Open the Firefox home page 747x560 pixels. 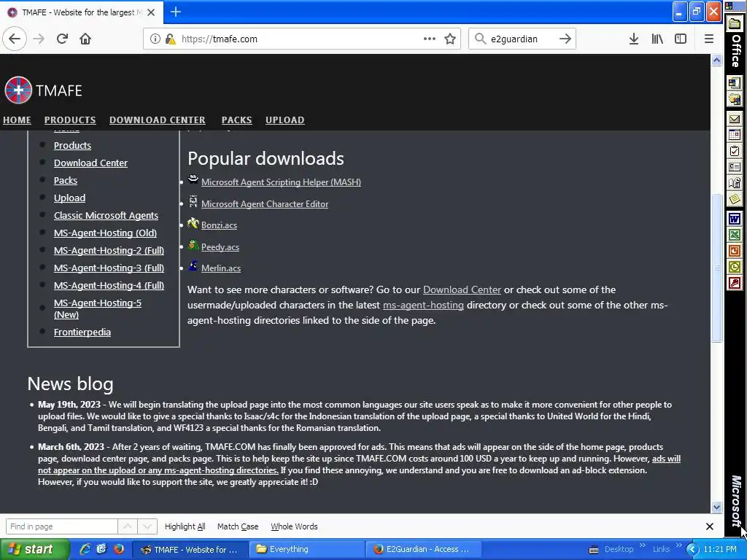[85, 39]
